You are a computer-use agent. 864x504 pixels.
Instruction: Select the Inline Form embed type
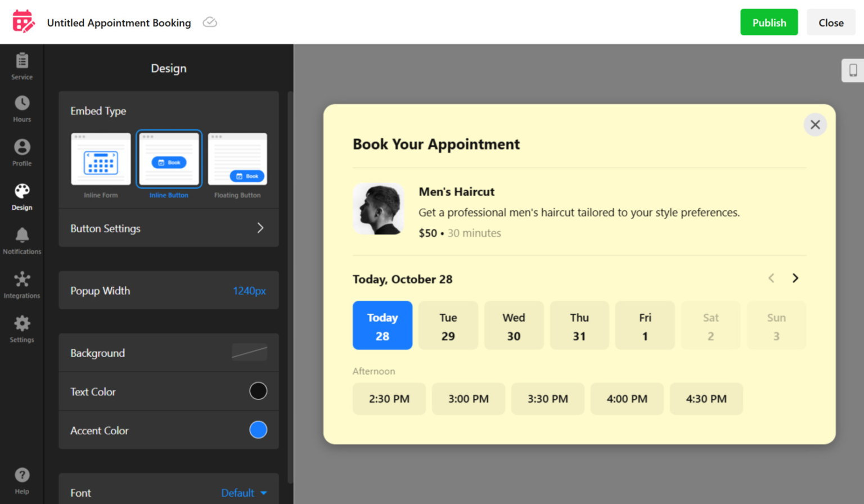[x=101, y=163]
